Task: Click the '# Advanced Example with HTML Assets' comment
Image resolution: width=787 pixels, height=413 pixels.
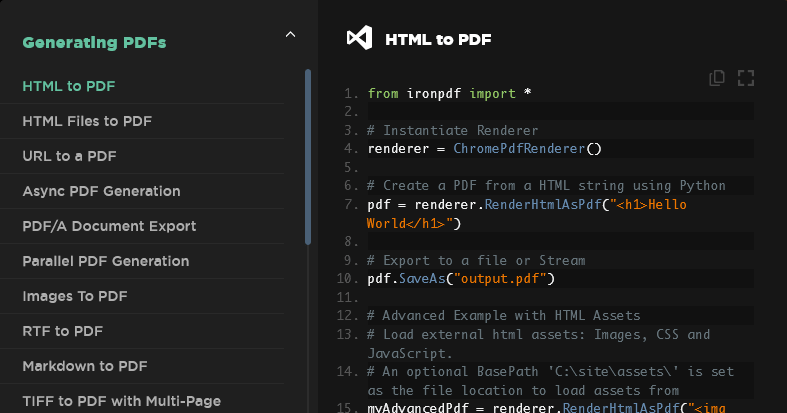Action: pos(504,316)
